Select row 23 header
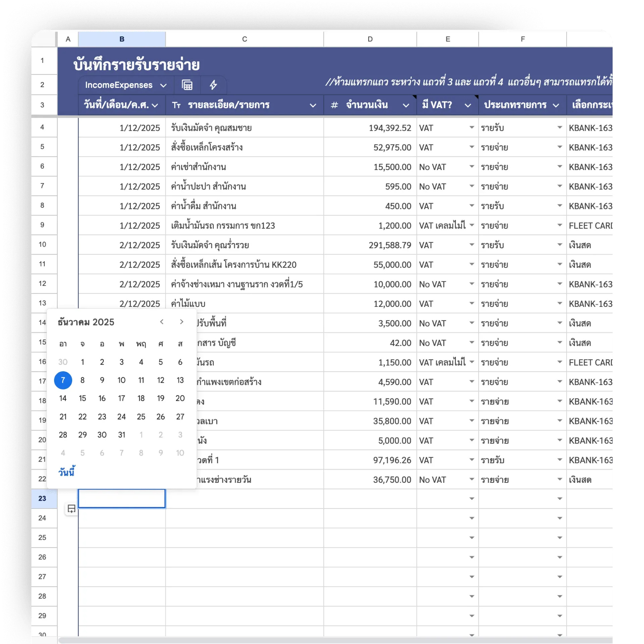This screenshot has width=644, height=644. point(42,498)
